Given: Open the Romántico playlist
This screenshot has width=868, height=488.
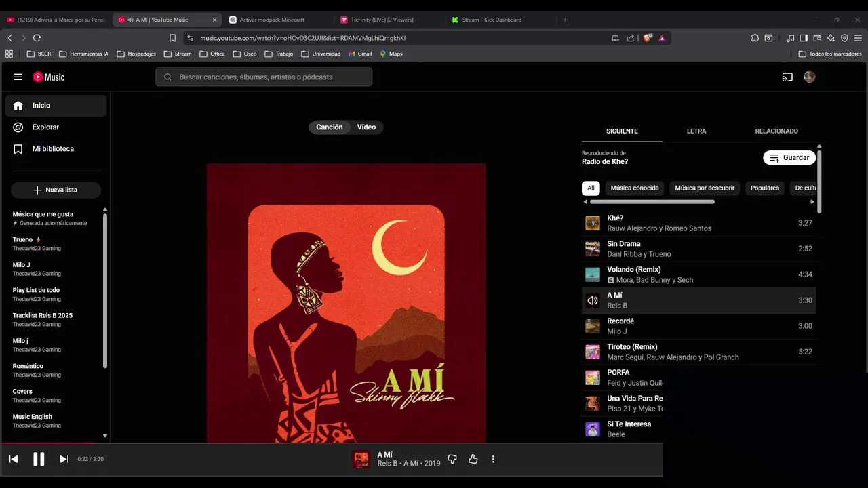Looking at the screenshot, I should 54,370.
